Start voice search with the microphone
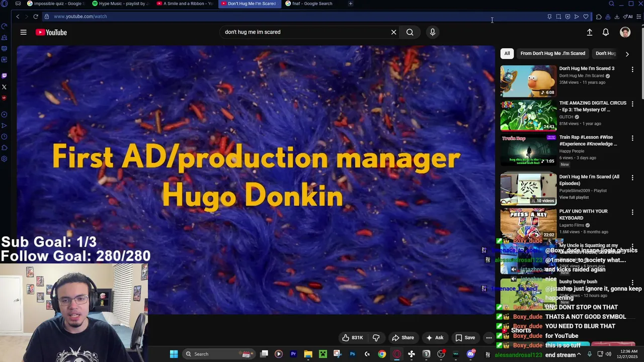The width and height of the screenshot is (644, 362). pyautogui.click(x=432, y=32)
